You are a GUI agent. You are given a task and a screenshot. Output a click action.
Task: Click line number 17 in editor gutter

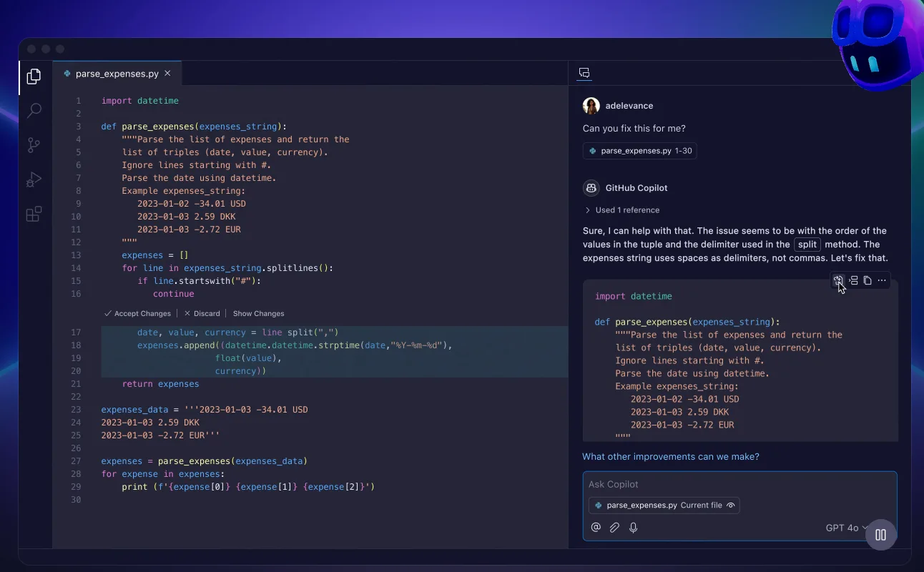(x=77, y=332)
